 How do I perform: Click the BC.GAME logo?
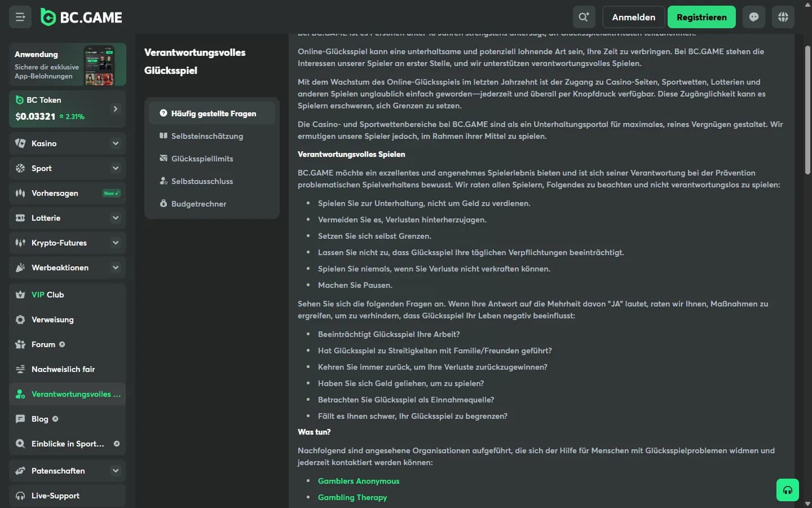[x=82, y=17]
